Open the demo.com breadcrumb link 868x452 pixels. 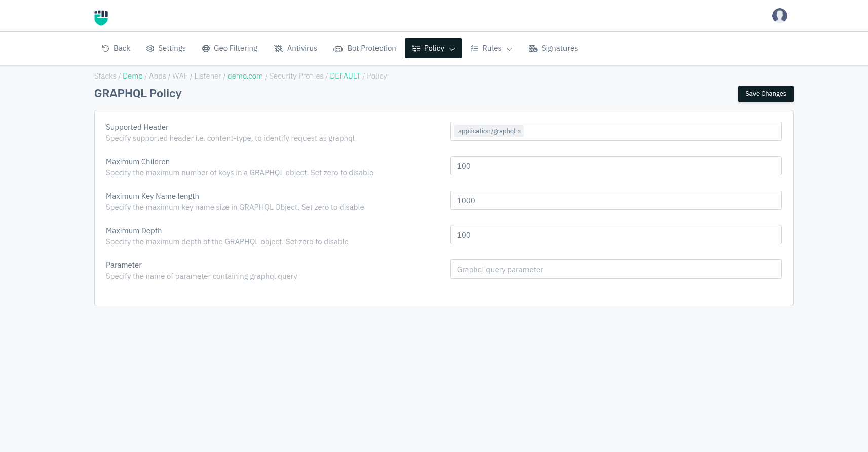click(x=245, y=76)
